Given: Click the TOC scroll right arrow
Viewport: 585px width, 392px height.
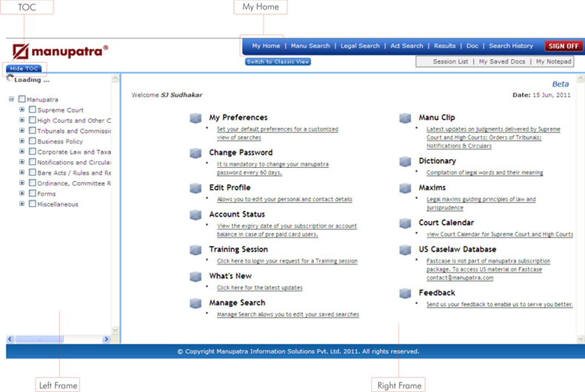Looking at the screenshot, I should (107, 339).
